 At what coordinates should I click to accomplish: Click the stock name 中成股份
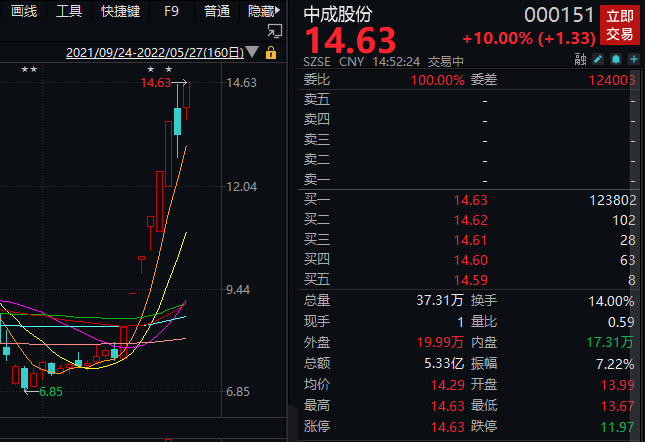[x=338, y=14]
